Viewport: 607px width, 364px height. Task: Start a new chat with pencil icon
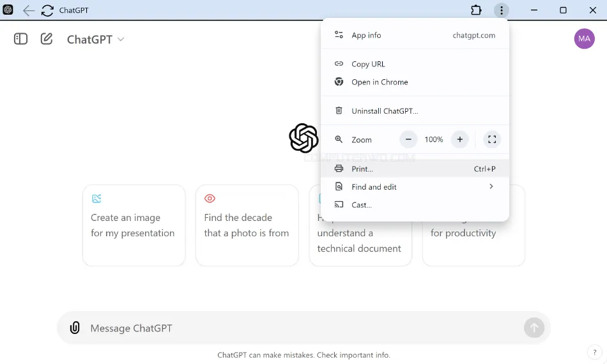point(47,39)
